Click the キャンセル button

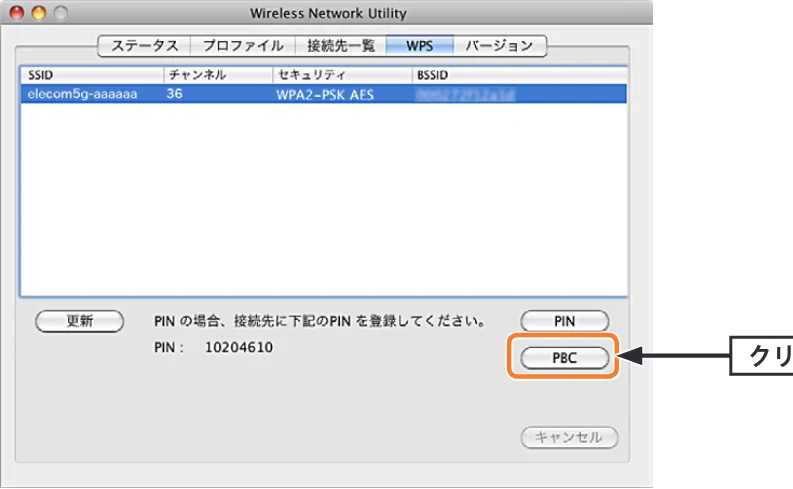point(569,437)
